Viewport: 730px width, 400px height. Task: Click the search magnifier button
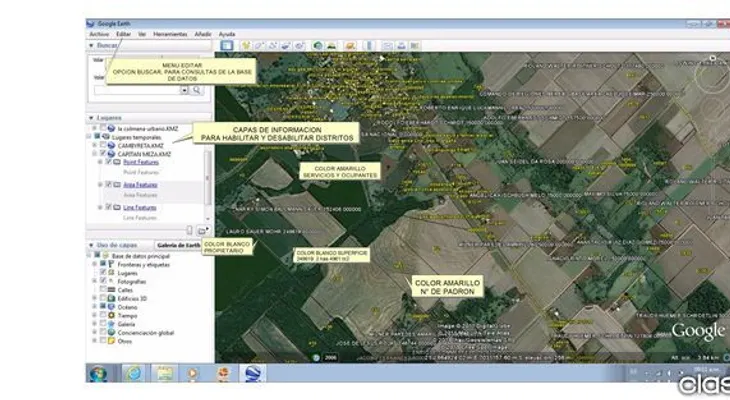[x=197, y=90]
